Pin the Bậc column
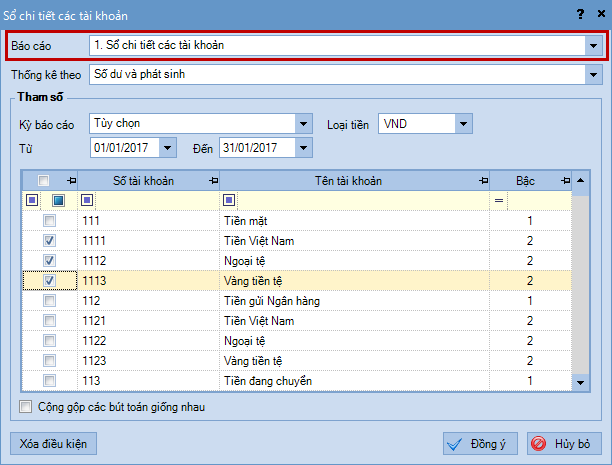612x465 pixels. click(561, 180)
